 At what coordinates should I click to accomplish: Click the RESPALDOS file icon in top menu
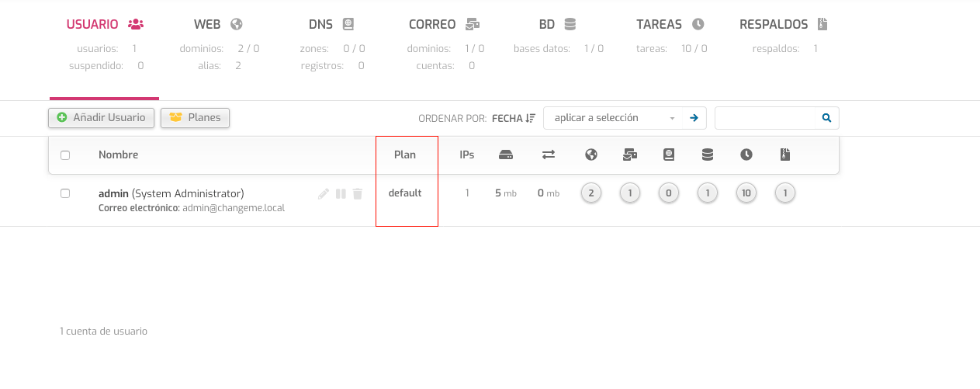click(x=822, y=24)
